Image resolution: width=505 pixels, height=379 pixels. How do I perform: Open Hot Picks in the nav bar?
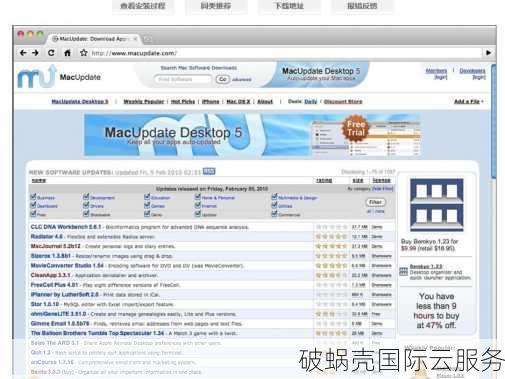tap(183, 101)
